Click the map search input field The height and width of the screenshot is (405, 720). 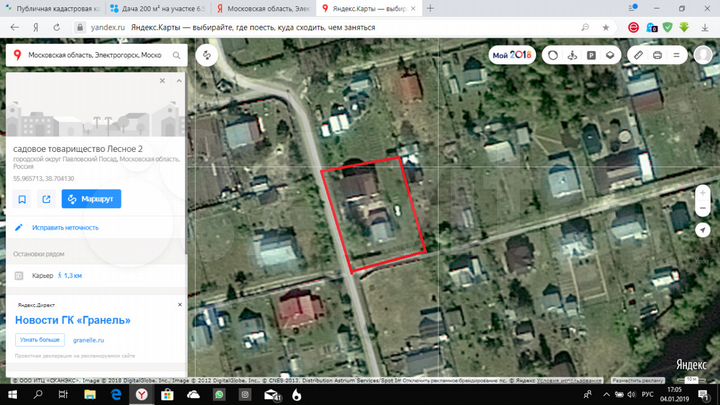pyautogui.click(x=94, y=55)
